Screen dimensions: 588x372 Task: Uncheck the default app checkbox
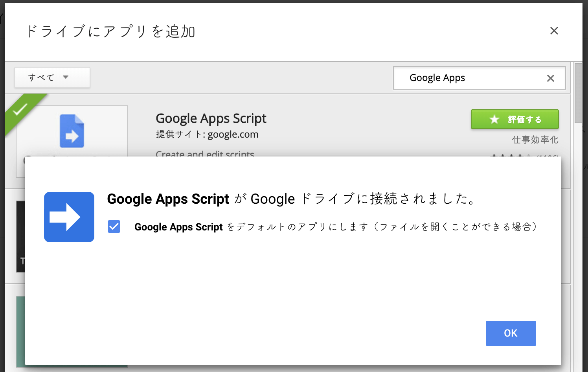[114, 227]
